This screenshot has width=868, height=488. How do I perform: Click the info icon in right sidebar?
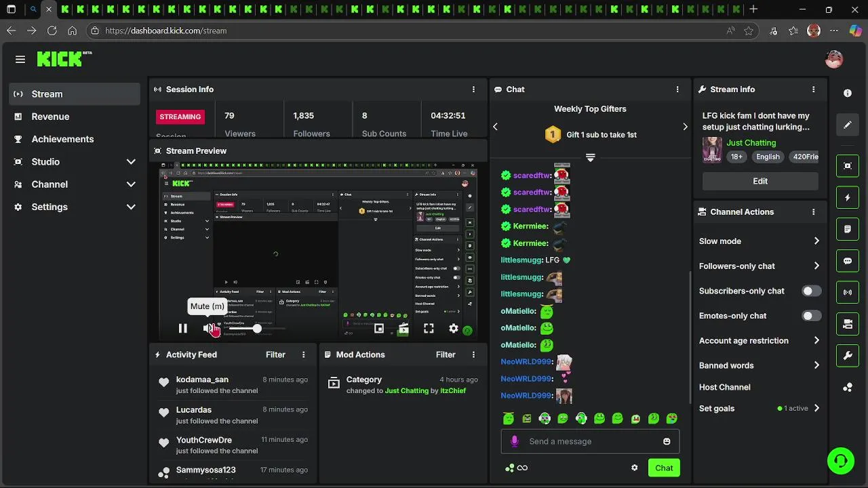point(848,93)
